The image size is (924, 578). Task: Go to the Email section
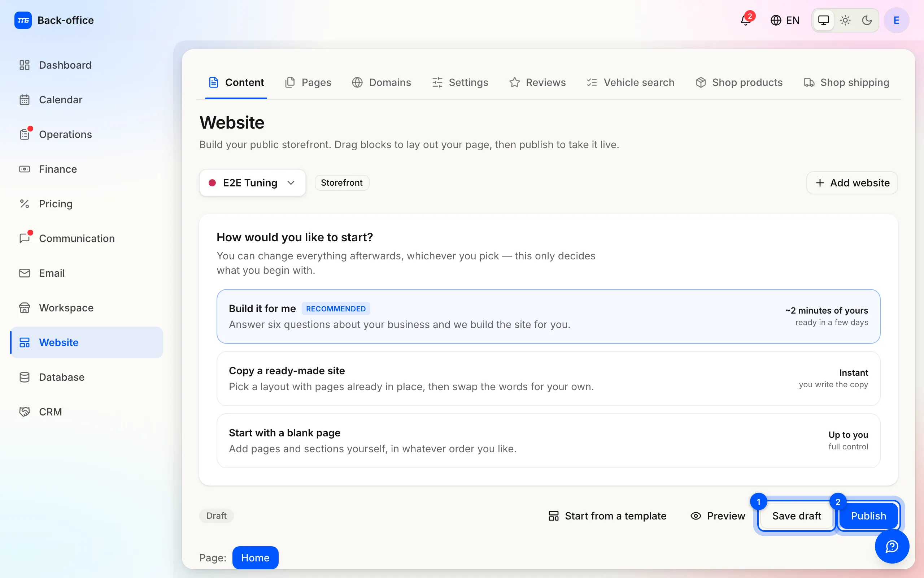click(87, 273)
